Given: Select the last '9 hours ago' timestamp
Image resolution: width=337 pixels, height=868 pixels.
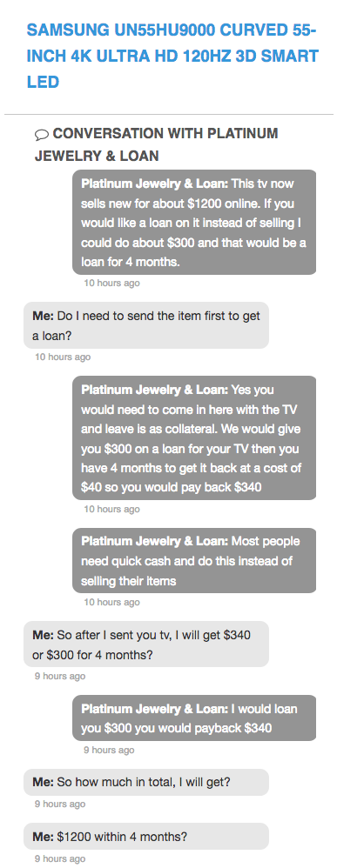Looking at the screenshot, I should [x=60, y=858].
